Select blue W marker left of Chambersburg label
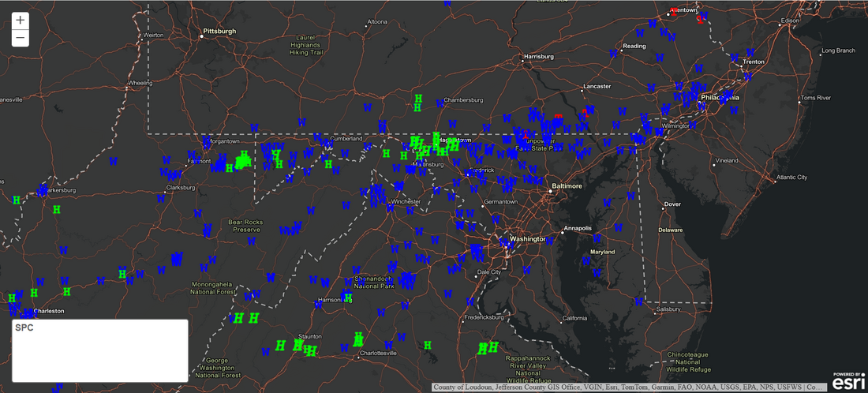This screenshot has width=868, height=393. point(440,103)
